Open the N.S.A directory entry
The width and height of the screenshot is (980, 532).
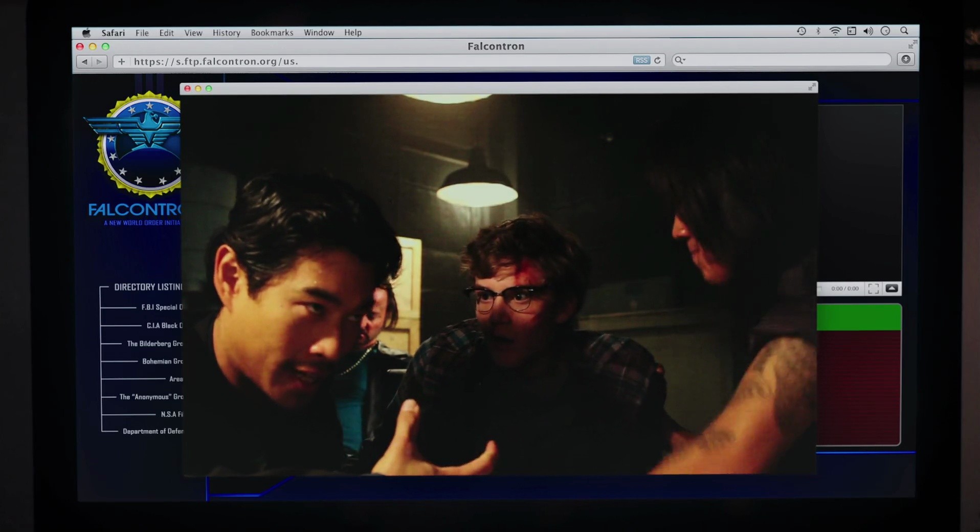point(171,414)
